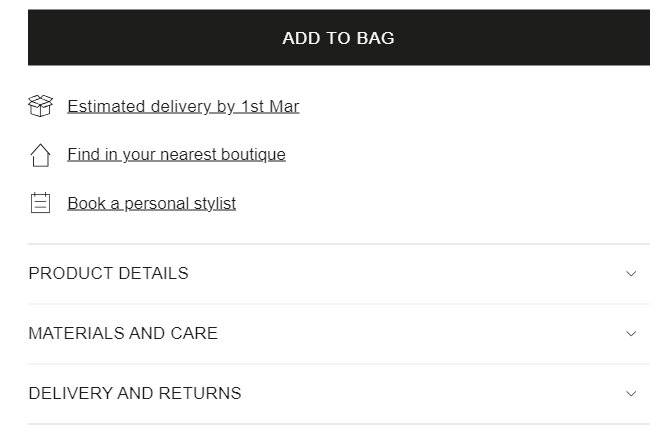Screen dimensions: 667x442
Task: Expand the Materials and Care section
Action: [x=338, y=334]
